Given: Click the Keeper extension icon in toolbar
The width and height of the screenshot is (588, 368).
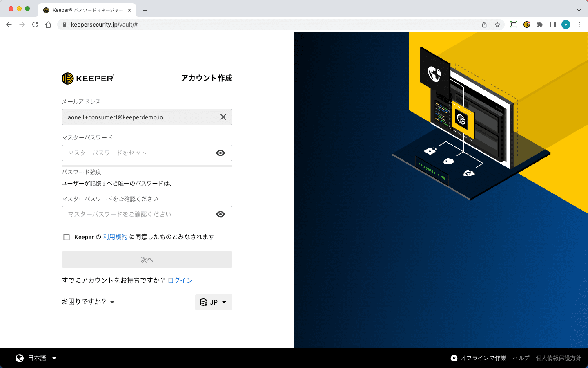Looking at the screenshot, I should pos(527,25).
